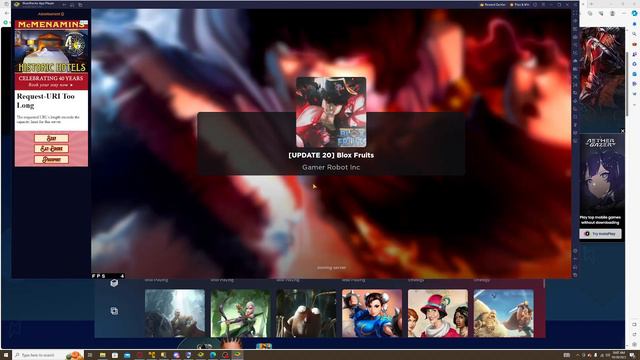640x360 pixels.
Task: Close the Aether Gazer ad with X
Action: tap(622, 131)
